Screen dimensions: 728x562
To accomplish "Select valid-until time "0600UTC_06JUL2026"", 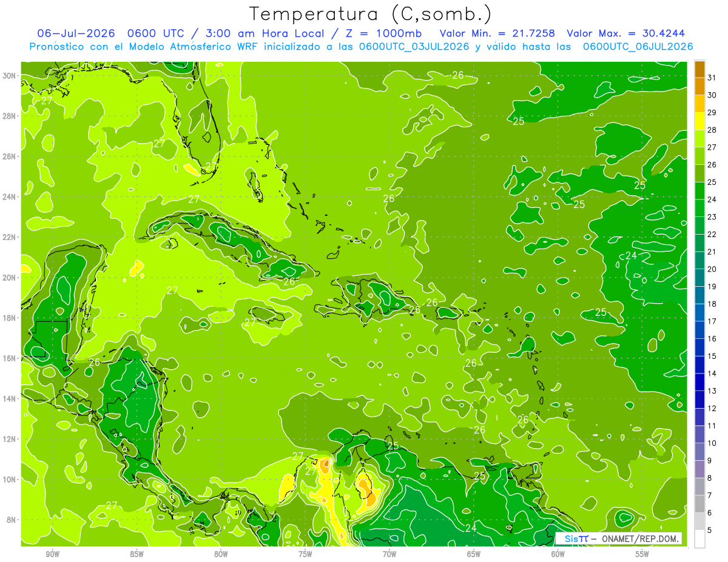I will click(638, 46).
